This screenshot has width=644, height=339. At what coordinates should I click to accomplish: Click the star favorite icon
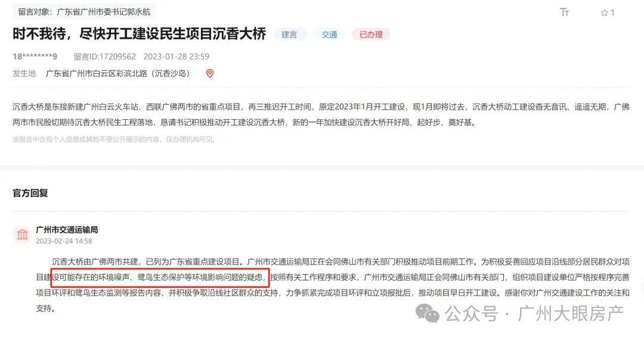tap(604, 13)
